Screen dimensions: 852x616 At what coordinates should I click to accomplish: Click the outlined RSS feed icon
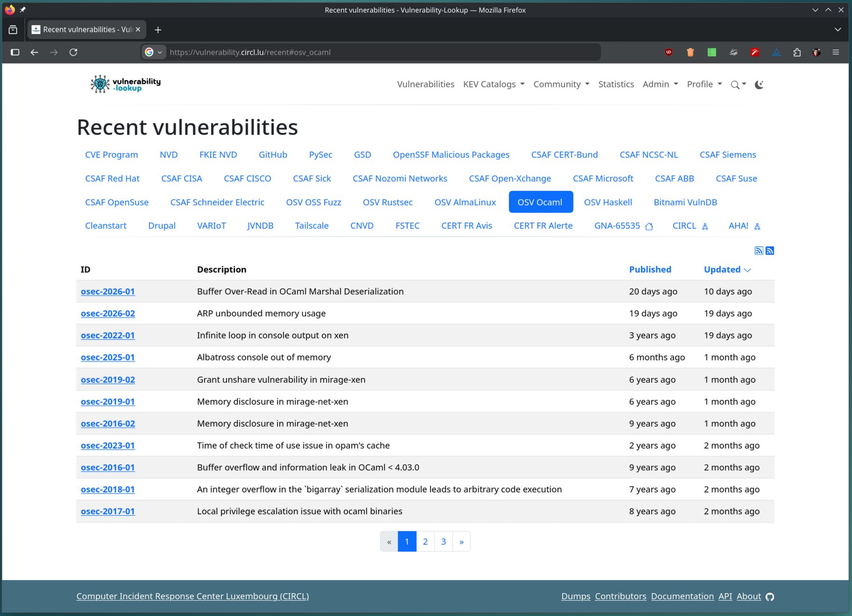759,251
